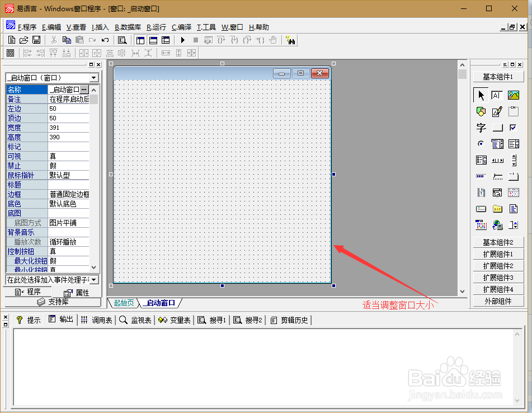Switch to the 起始页 tab

click(x=124, y=303)
